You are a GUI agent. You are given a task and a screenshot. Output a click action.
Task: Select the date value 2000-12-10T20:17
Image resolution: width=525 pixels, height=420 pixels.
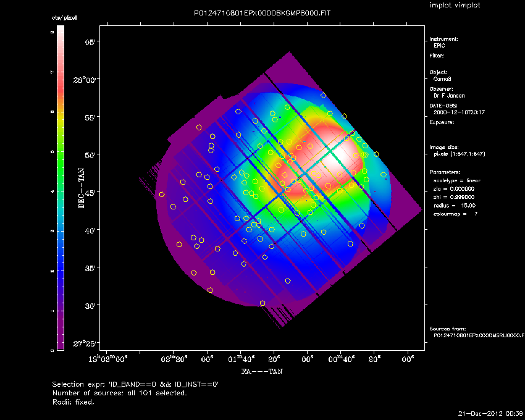tap(459, 112)
